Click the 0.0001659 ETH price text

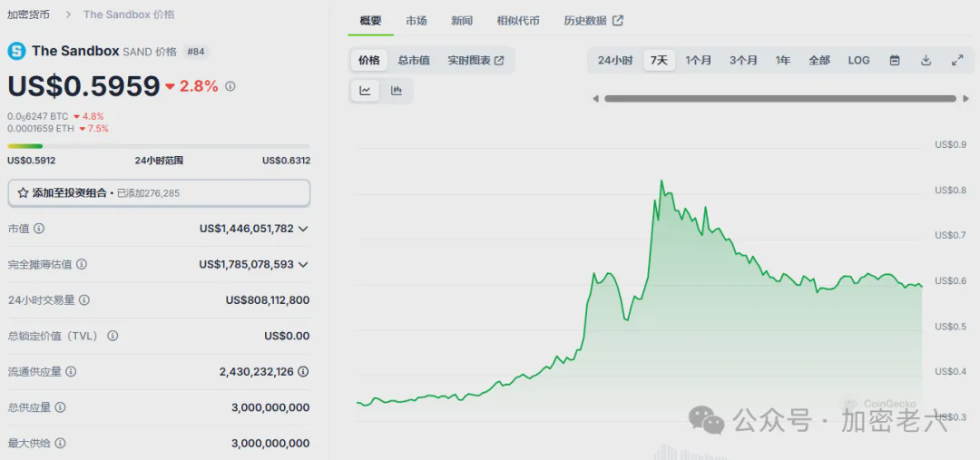coord(41,128)
